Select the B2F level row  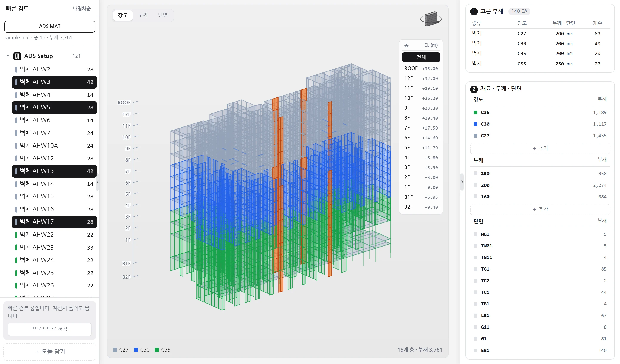(x=421, y=207)
